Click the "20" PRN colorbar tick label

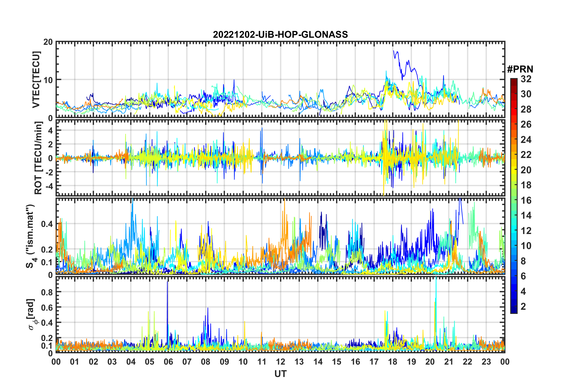coord(526,170)
